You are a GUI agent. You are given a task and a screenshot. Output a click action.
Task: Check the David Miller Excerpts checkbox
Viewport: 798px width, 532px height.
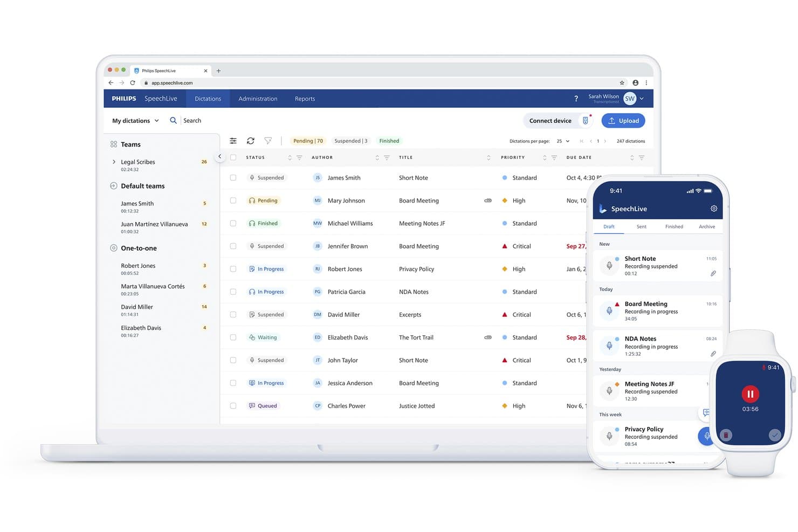click(233, 314)
